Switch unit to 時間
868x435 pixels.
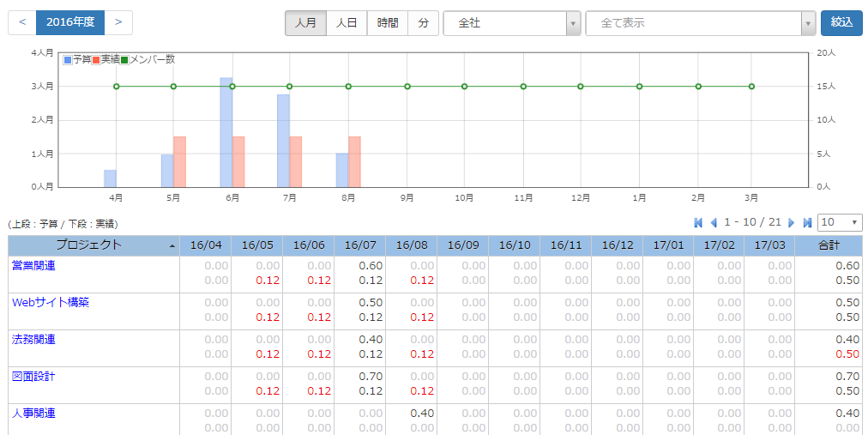388,23
